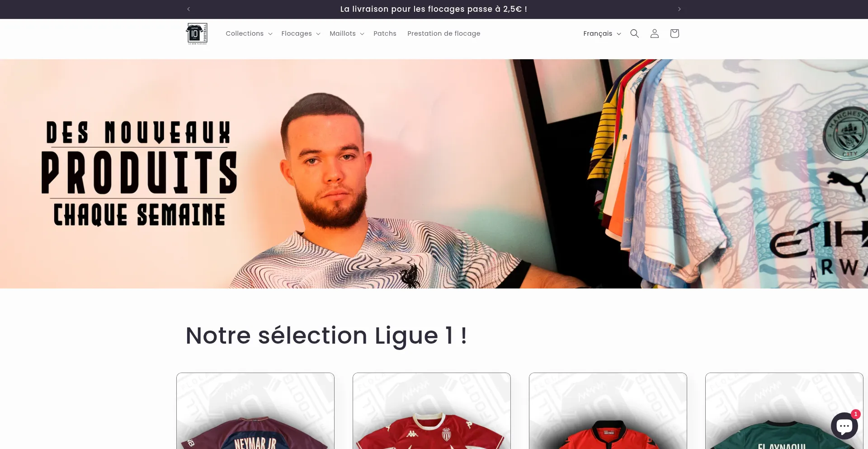868x449 pixels.
Task: Open the account login icon
Action: point(654,33)
